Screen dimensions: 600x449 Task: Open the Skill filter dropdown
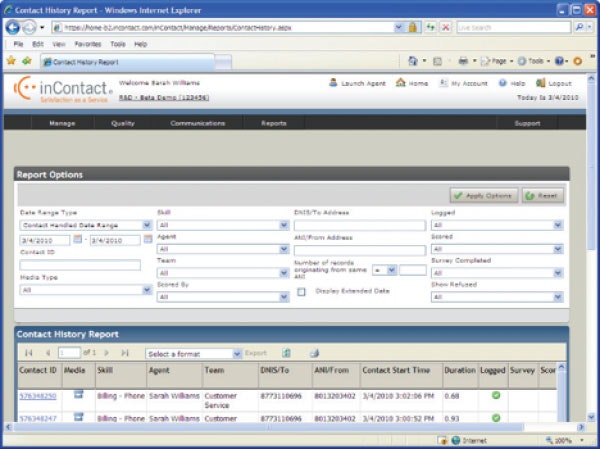click(284, 226)
